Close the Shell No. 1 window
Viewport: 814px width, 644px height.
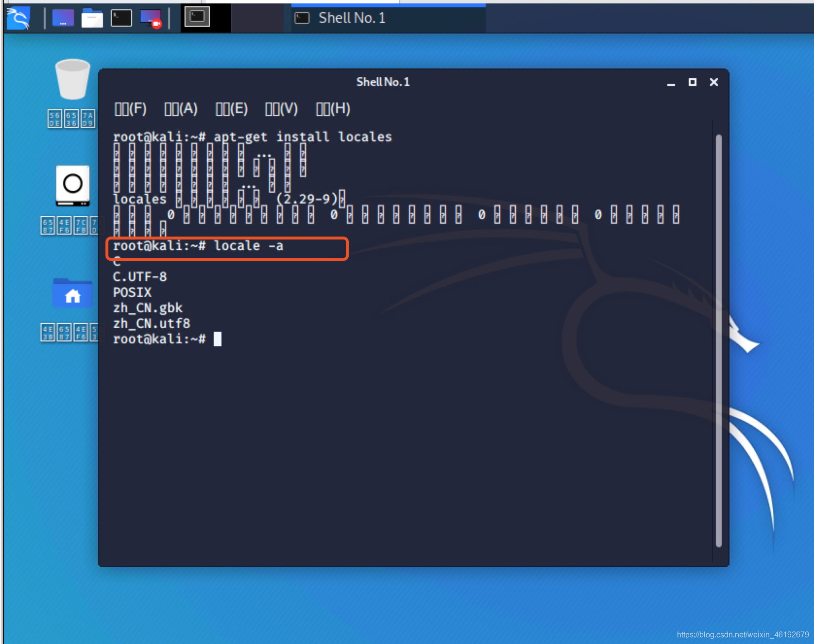click(714, 82)
